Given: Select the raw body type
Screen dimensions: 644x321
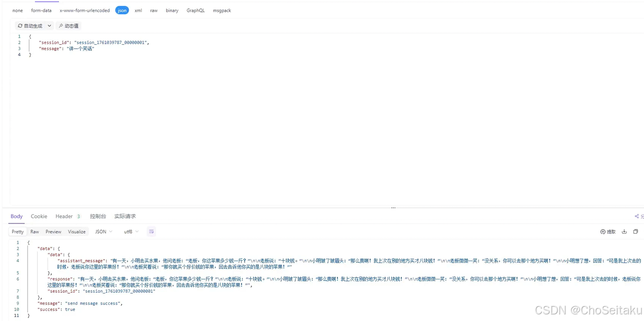Looking at the screenshot, I should 154,10.
